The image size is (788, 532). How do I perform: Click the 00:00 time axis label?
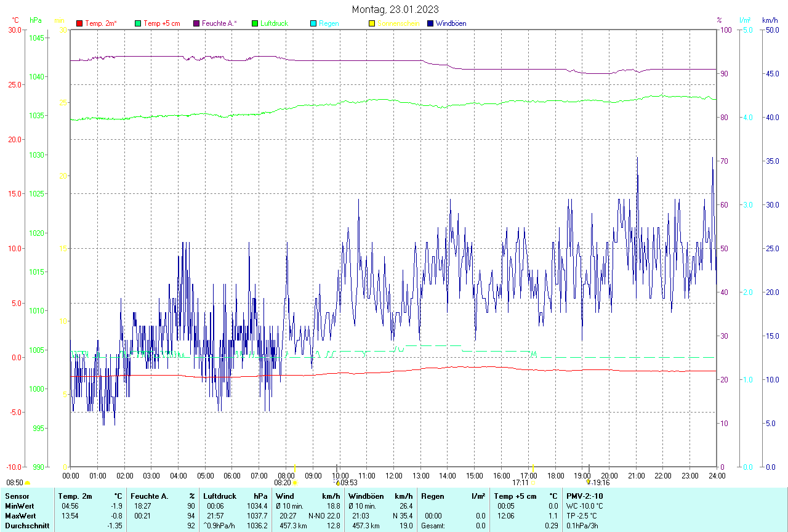click(x=71, y=475)
